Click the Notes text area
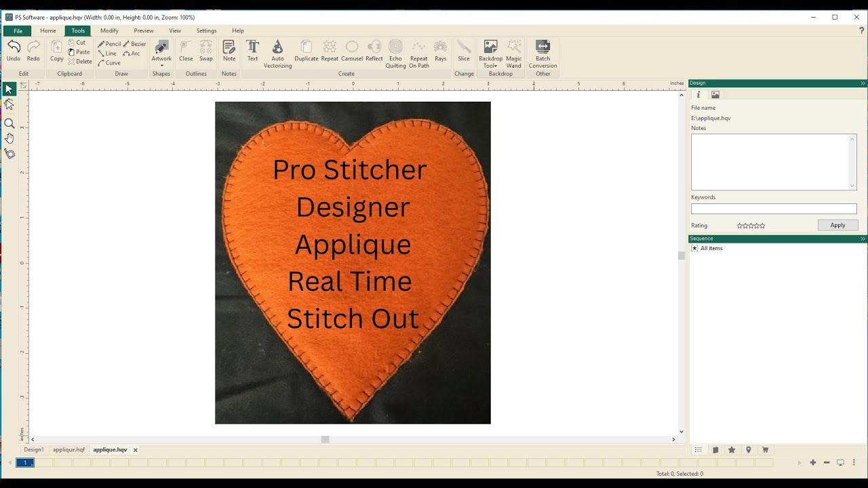Image resolution: width=868 pixels, height=488 pixels. click(774, 162)
